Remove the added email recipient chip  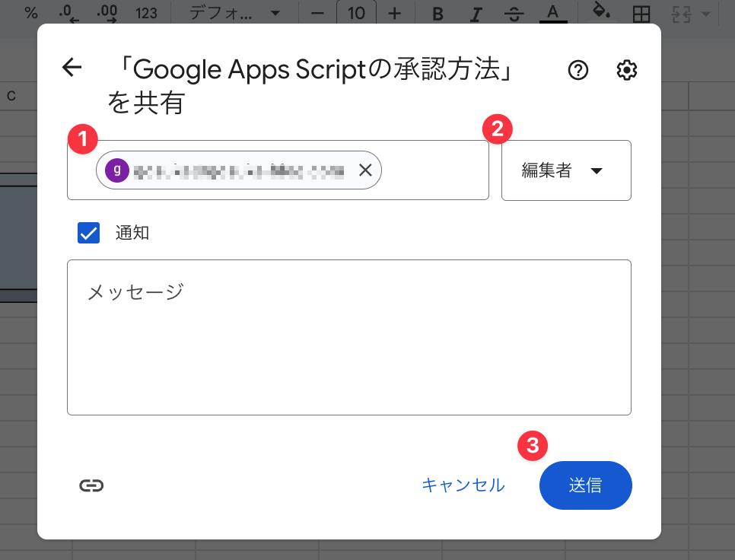click(x=365, y=170)
